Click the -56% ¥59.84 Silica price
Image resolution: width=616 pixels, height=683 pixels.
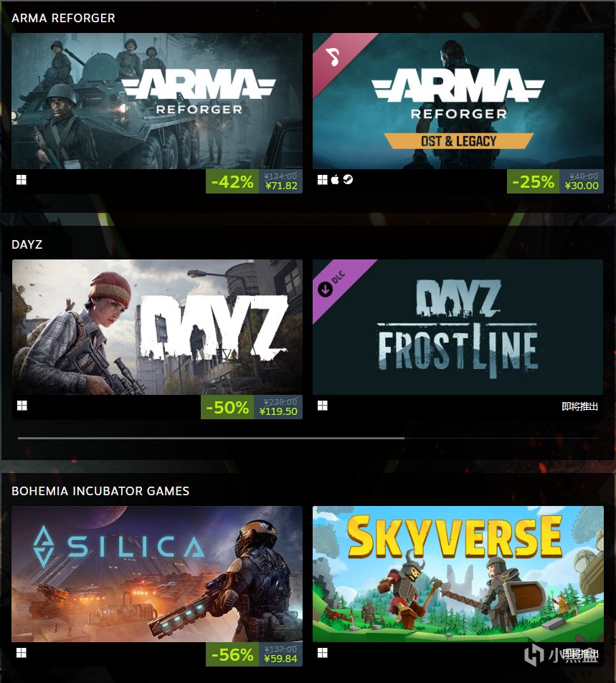tap(254, 654)
